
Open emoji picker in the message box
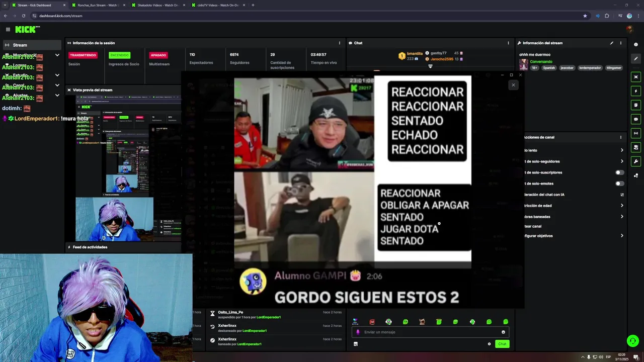coord(503,332)
